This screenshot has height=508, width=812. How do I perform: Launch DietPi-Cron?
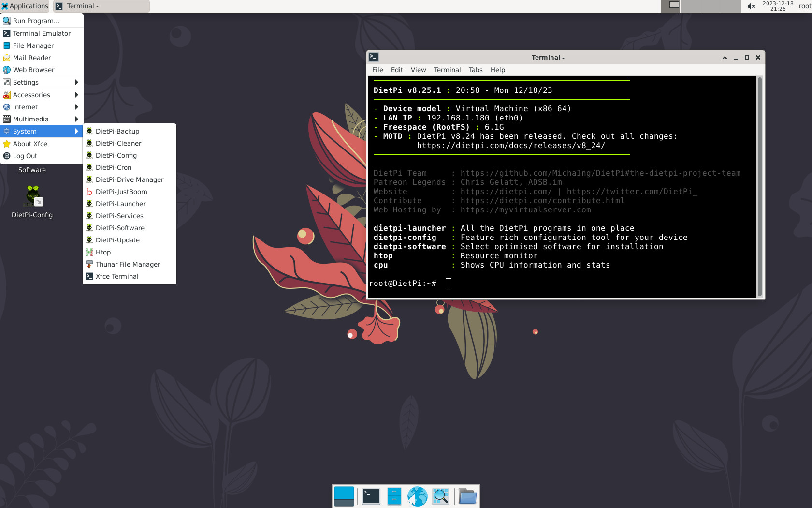pos(130,167)
